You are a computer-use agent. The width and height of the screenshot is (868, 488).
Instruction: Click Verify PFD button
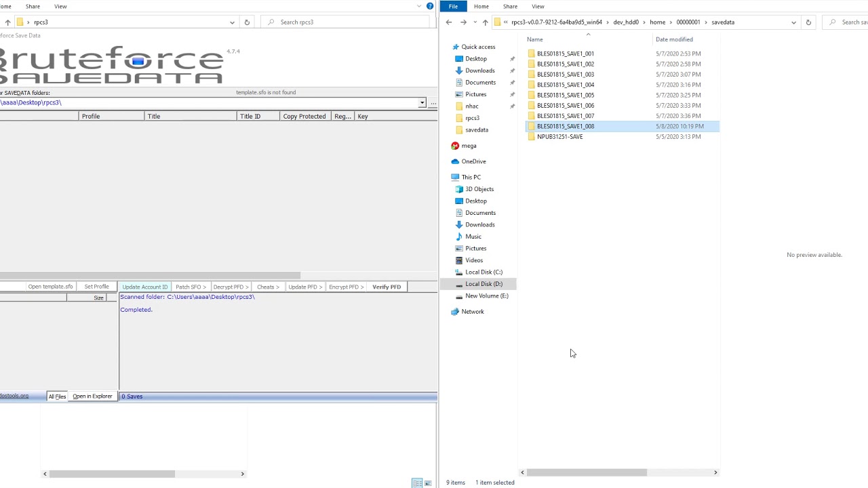coord(387,287)
